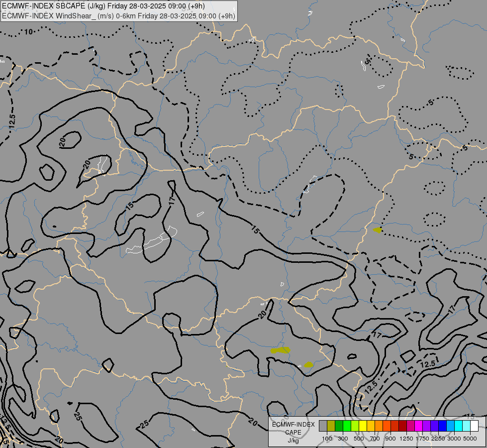
Task: Select the pure blue legend swatch
Action: coord(443,426)
